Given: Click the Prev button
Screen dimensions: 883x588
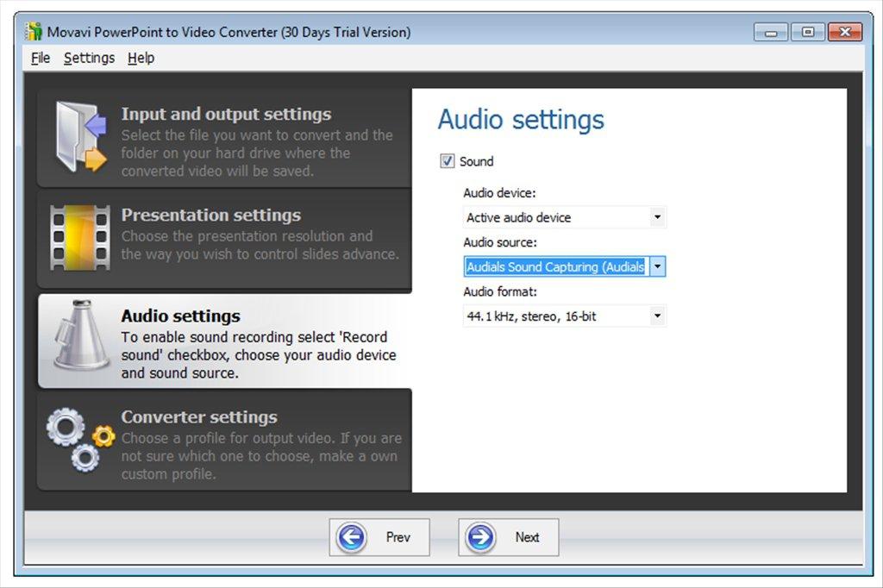Looking at the screenshot, I should click(379, 536).
